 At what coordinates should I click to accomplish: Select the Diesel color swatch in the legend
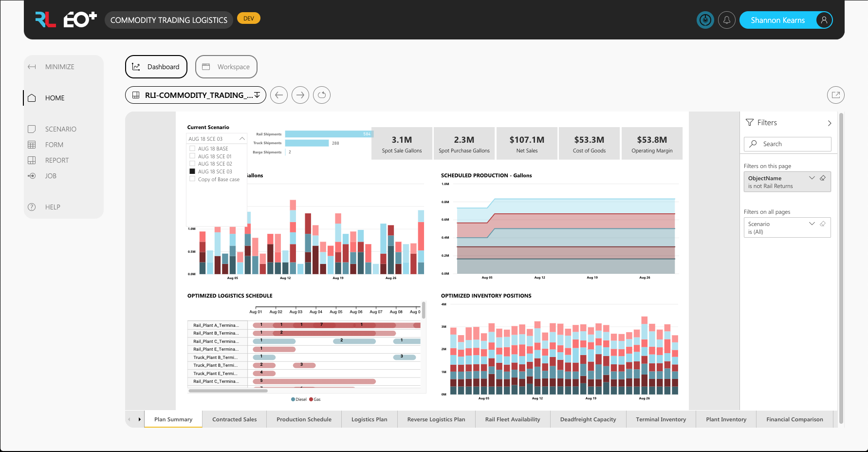tap(294, 399)
